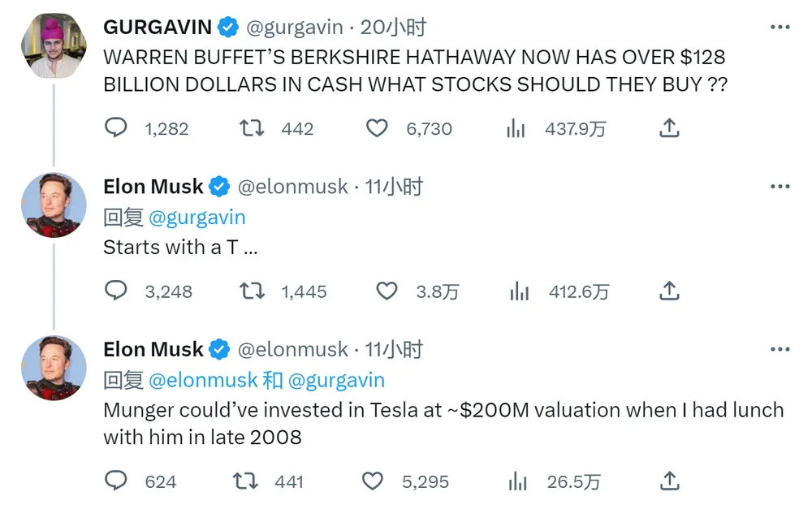
Task: Share the 'Starts with a T' tweet
Action: (x=669, y=291)
